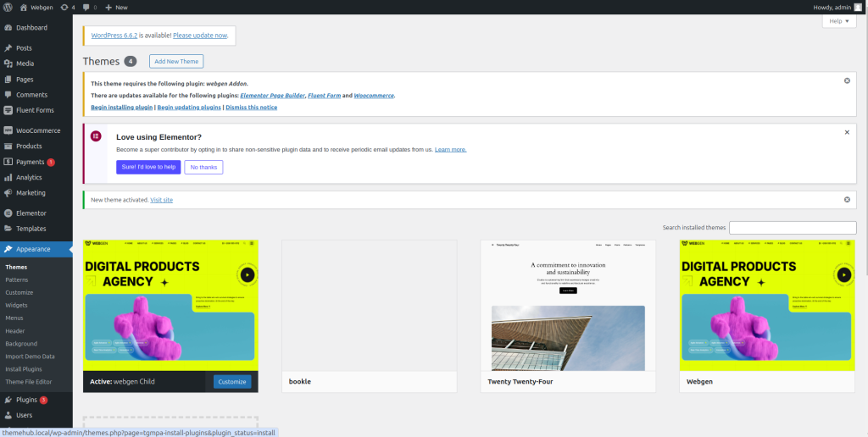Select Import Demo Data
Screen dimensions: 868x437
tap(30, 357)
